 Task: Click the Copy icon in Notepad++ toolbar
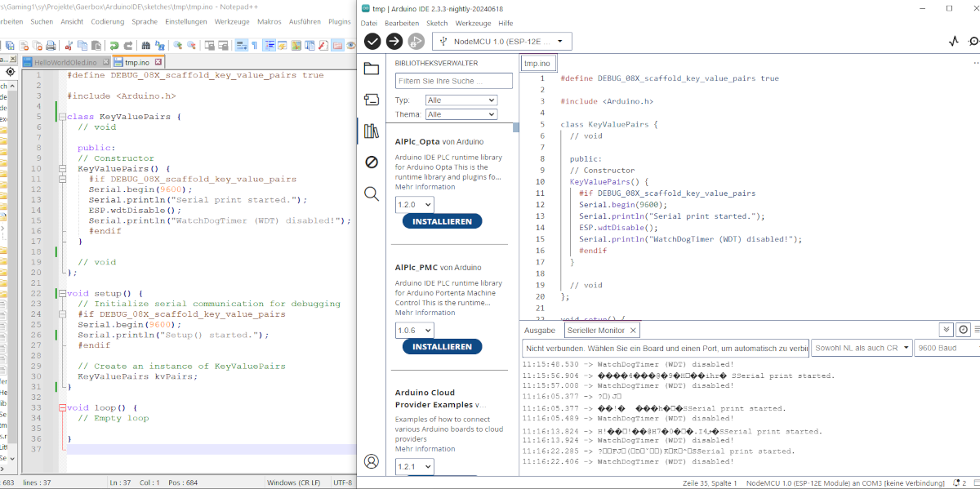tap(82, 46)
